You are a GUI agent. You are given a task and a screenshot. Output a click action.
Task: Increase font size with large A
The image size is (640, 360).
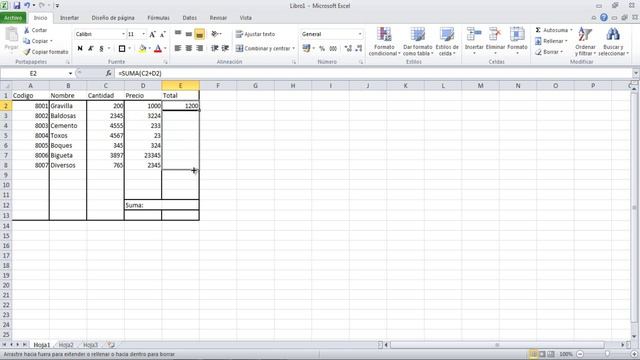(152, 34)
